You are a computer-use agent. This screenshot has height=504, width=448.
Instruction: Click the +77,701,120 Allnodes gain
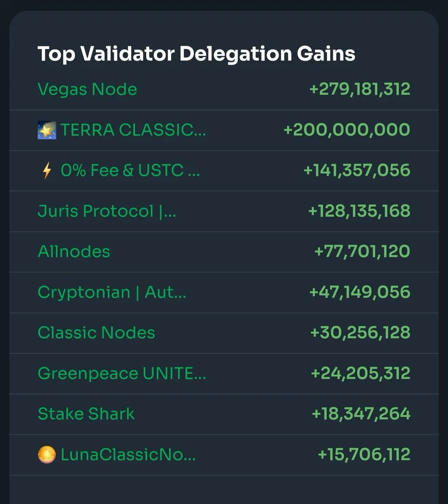tap(362, 252)
